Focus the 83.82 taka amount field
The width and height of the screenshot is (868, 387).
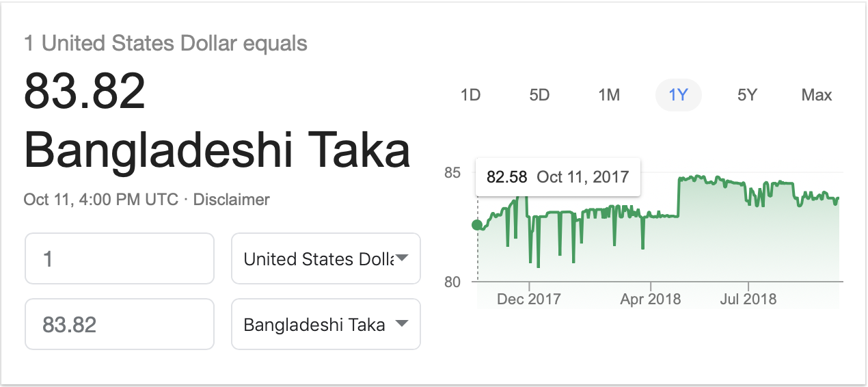tap(120, 324)
